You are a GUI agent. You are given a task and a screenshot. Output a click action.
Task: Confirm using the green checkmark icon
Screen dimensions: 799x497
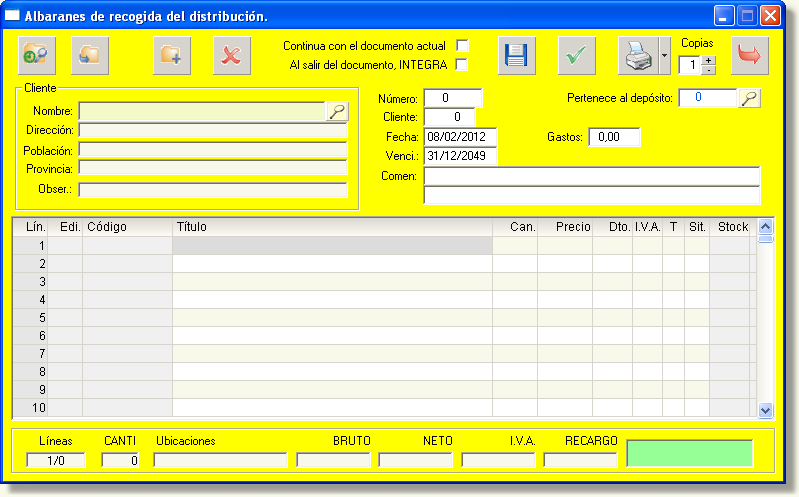[x=576, y=56]
